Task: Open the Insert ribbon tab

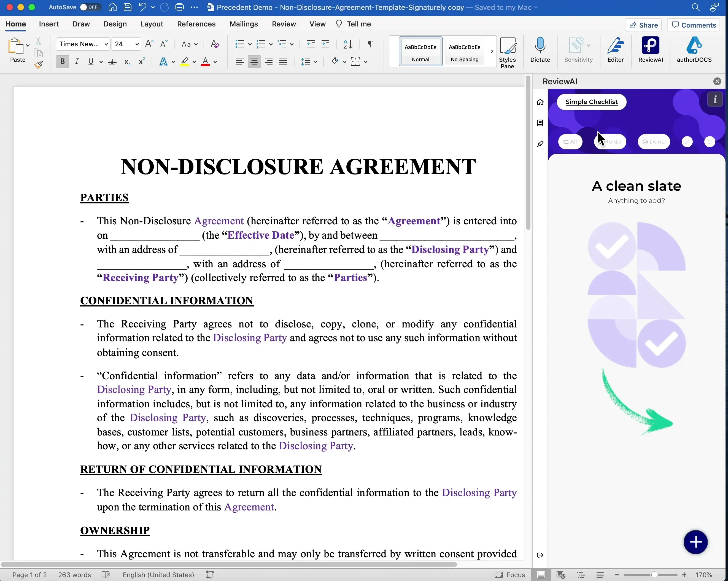Action: point(48,24)
